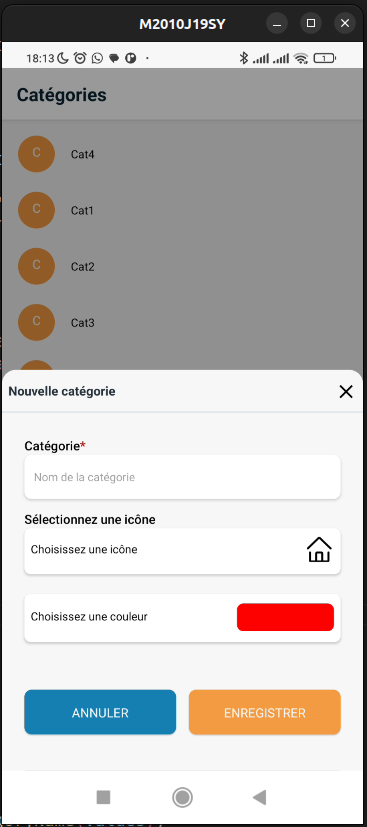Tap the Android back triangle button

point(259,797)
